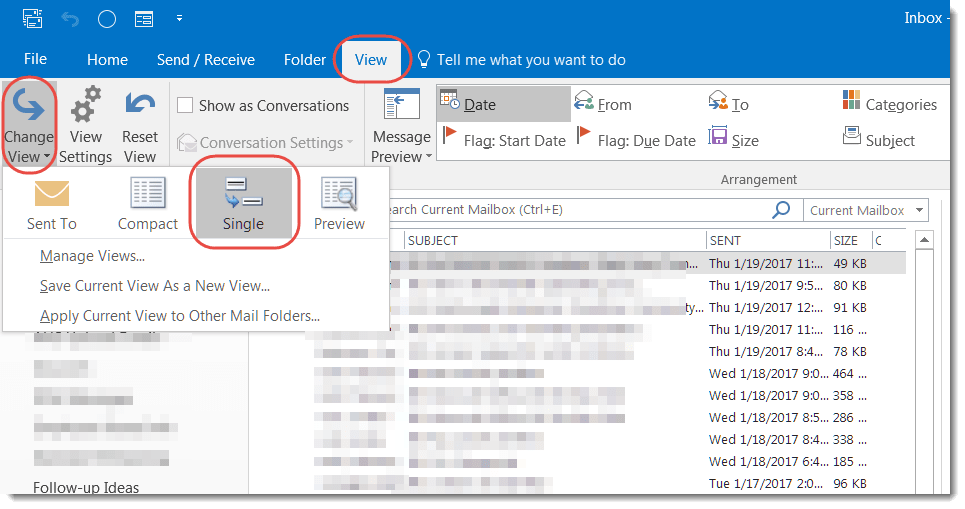Select the 185 KB message row
This screenshot has height=509, width=965.
[x=609, y=462]
